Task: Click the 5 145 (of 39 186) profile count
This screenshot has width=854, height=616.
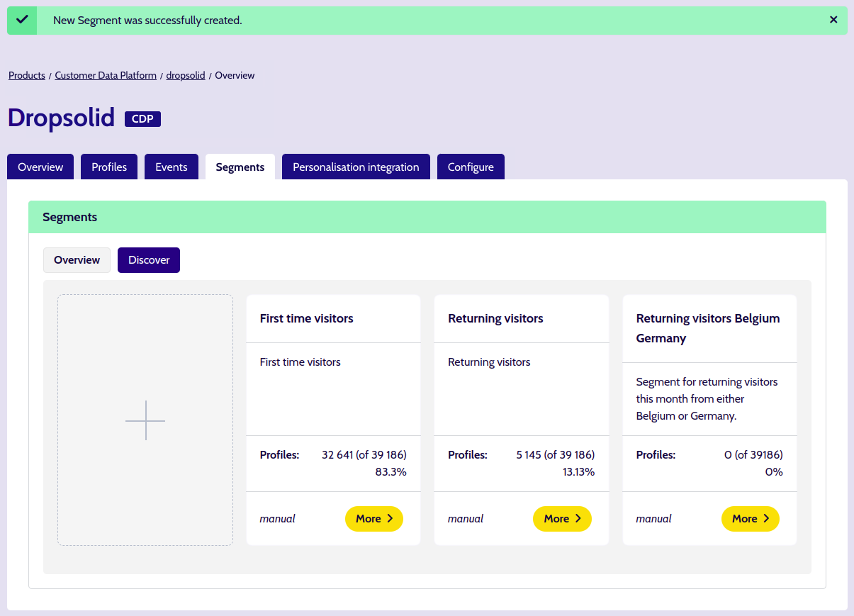Action: [x=556, y=454]
